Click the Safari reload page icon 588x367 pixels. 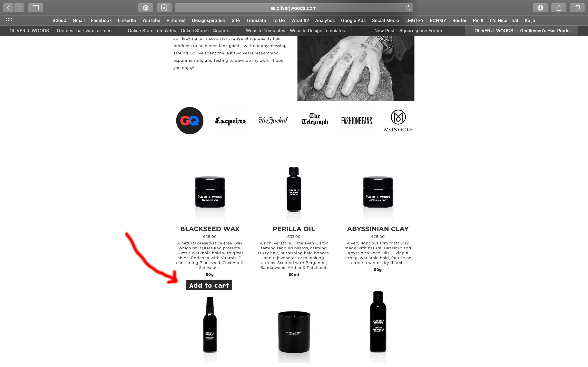click(x=408, y=8)
